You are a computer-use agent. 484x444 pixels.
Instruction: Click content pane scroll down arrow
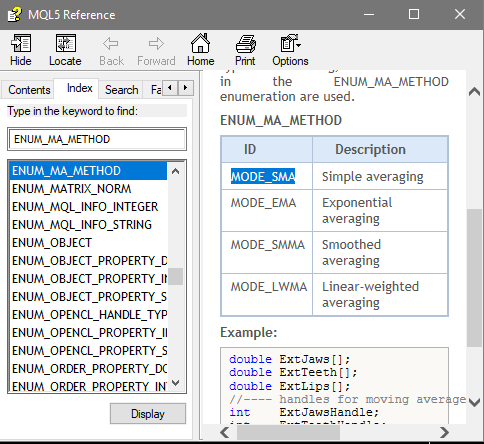475,402
